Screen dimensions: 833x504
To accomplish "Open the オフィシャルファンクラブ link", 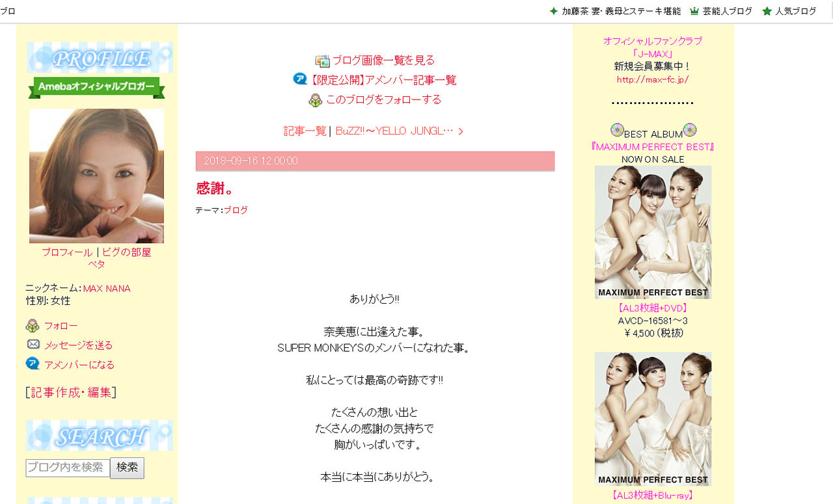I will click(x=653, y=41).
